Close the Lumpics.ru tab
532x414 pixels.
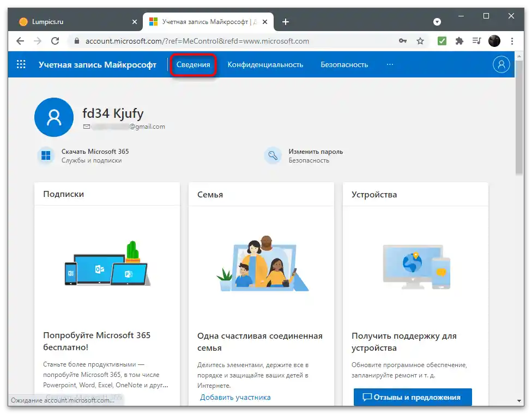tap(134, 22)
